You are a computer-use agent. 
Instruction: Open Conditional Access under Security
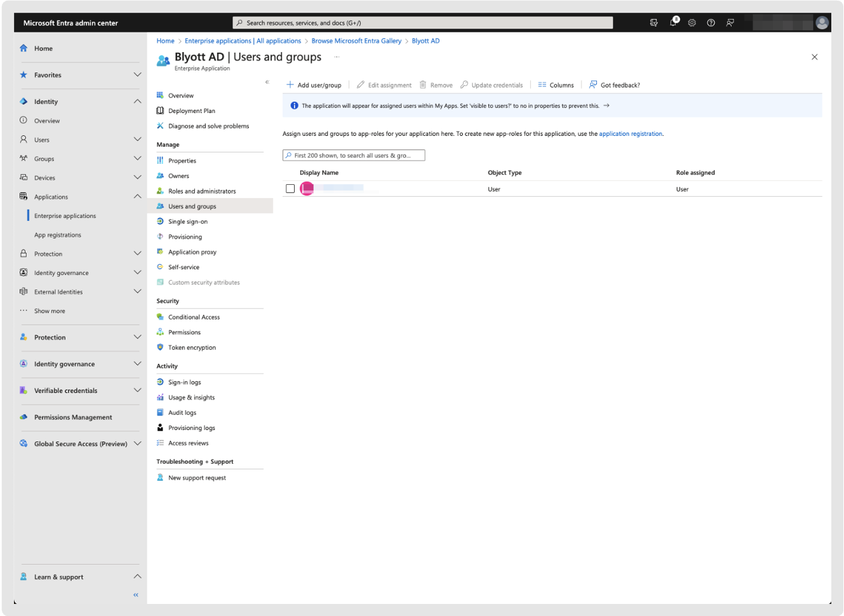194,317
